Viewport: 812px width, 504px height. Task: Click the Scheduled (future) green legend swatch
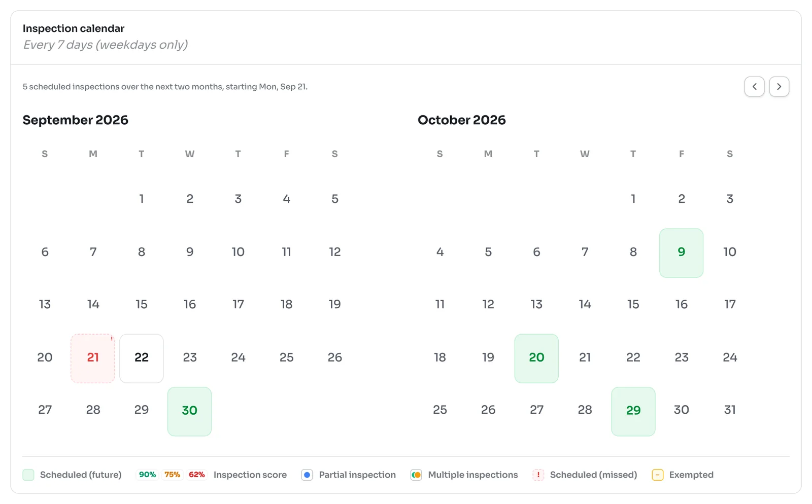pyautogui.click(x=28, y=475)
